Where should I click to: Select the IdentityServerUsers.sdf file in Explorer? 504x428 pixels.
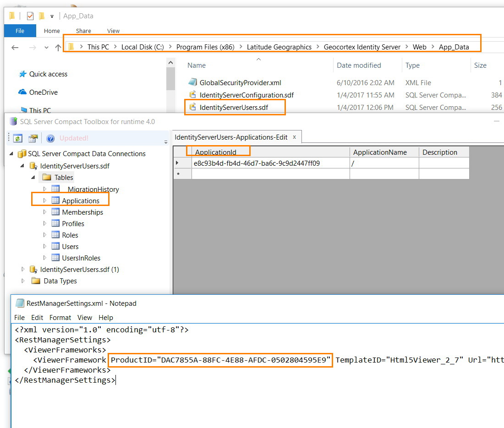pos(234,107)
